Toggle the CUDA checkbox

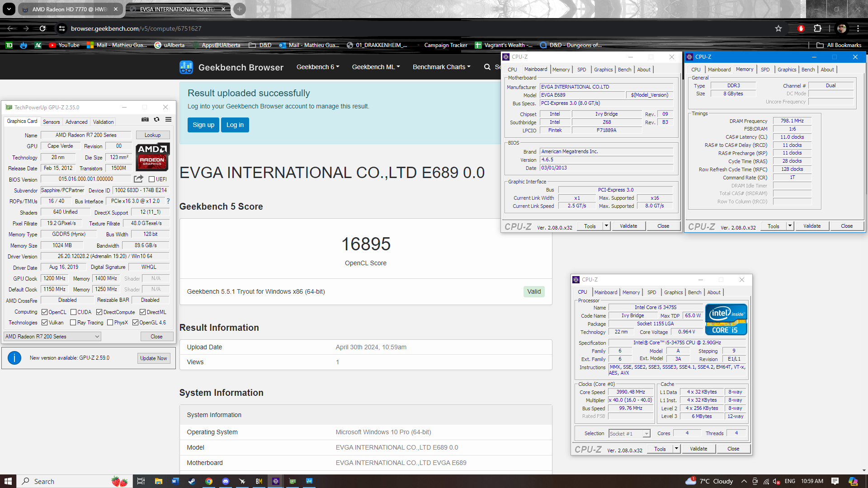click(x=73, y=312)
